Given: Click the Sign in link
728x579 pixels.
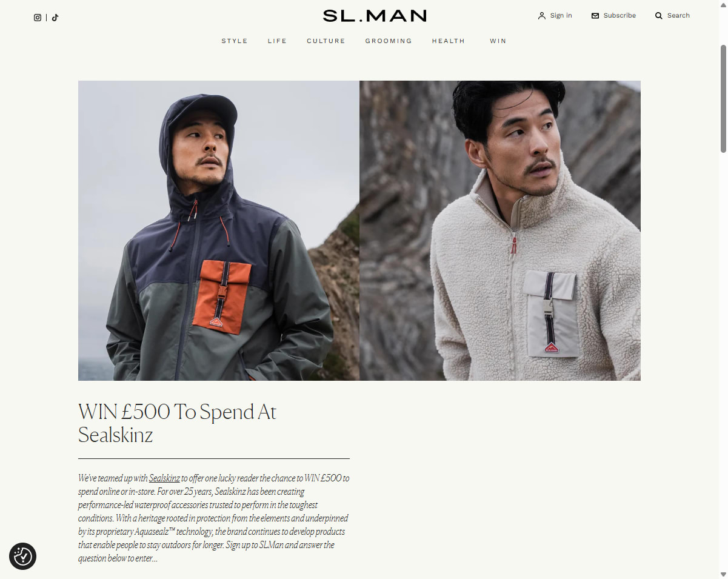Looking at the screenshot, I should 561,16.
